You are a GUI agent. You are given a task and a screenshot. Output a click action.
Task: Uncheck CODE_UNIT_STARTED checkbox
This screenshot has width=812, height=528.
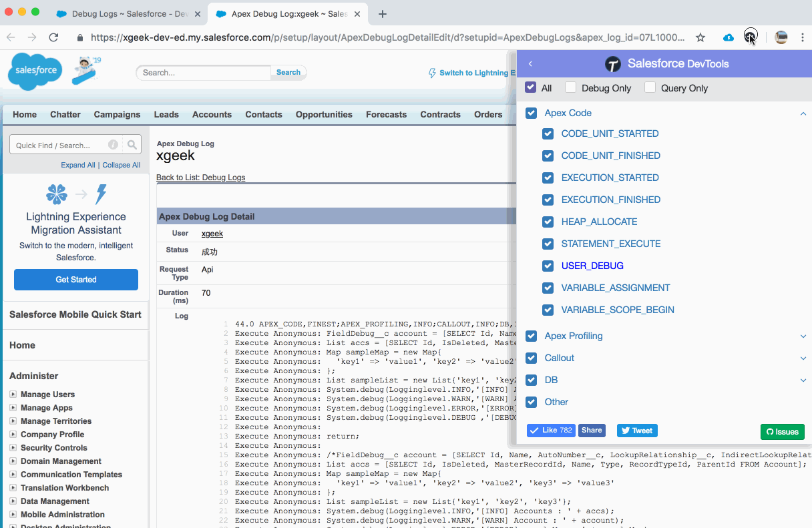coord(548,134)
